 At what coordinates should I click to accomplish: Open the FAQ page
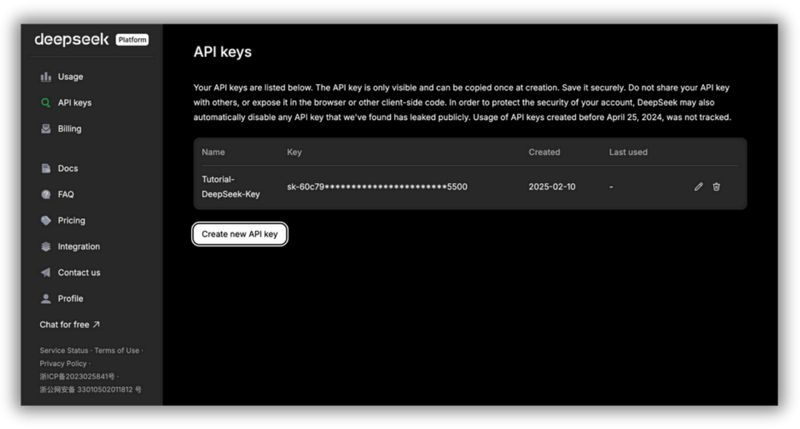point(66,194)
